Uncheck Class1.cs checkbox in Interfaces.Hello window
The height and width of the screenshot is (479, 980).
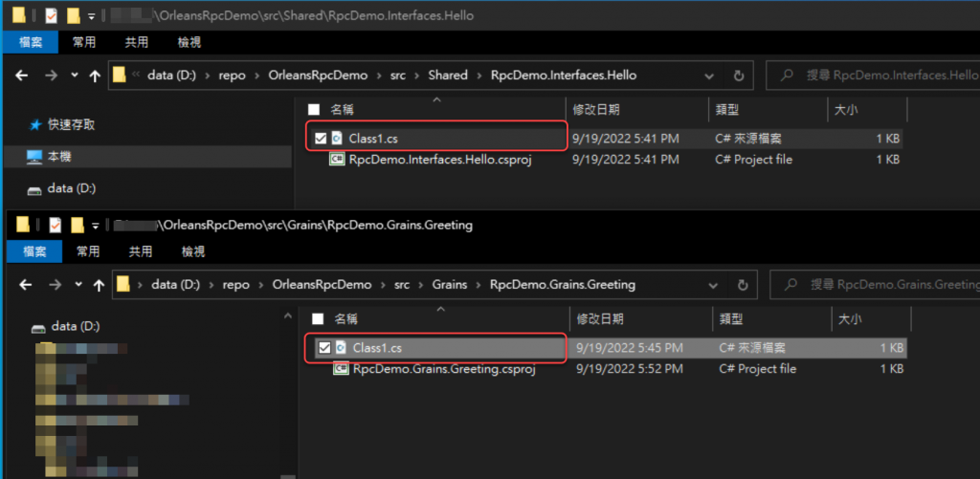click(321, 138)
